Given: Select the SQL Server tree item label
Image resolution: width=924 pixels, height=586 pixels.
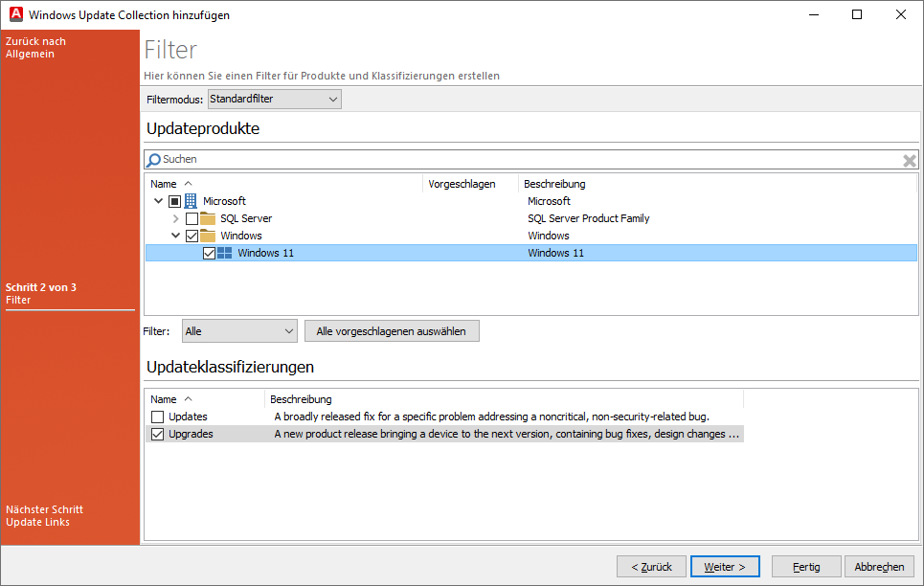Looking at the screenshot, I should pyautogui.click(x=246, y=218).
